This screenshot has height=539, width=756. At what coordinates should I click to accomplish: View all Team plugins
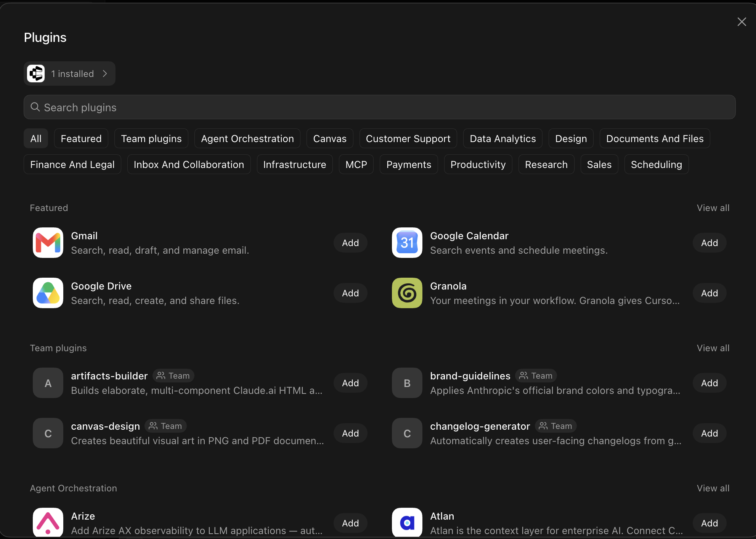tap(713, 348)
